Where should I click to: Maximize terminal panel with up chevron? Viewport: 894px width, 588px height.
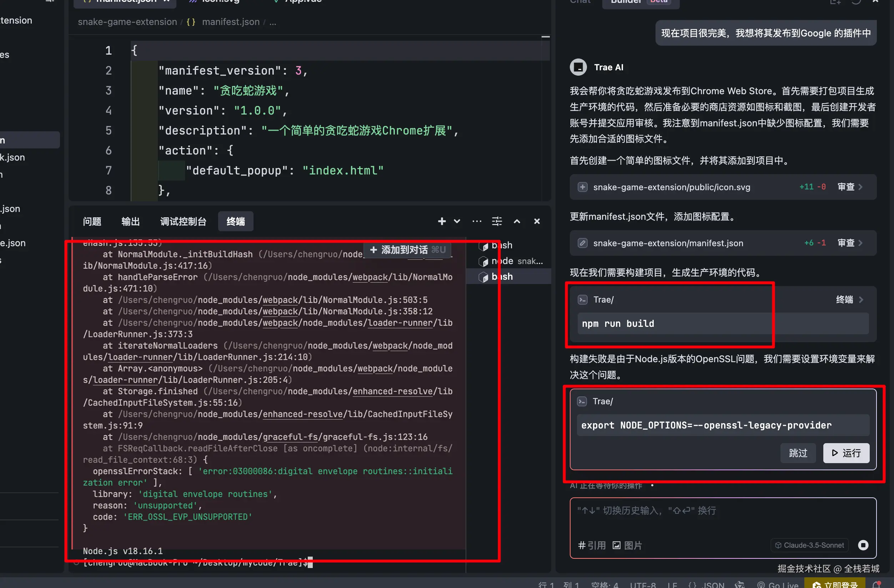tap(517, 221)
